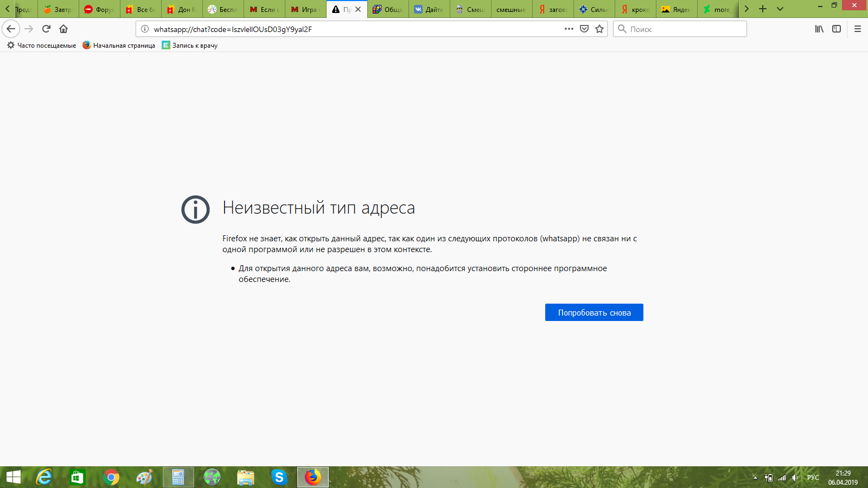Switch to the "Дайте" VK tab
This screenshot has height=488, width=868.
coord(429,9)
